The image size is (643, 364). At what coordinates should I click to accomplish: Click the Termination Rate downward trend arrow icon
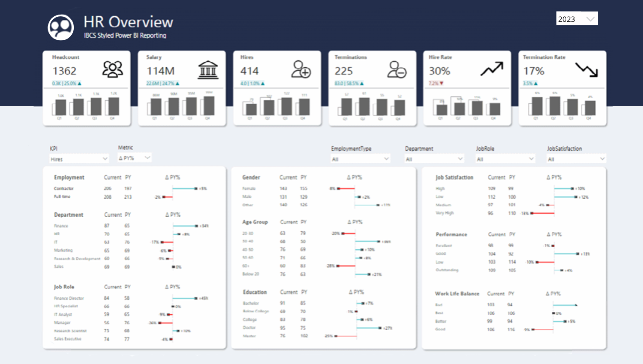point(586,70)
